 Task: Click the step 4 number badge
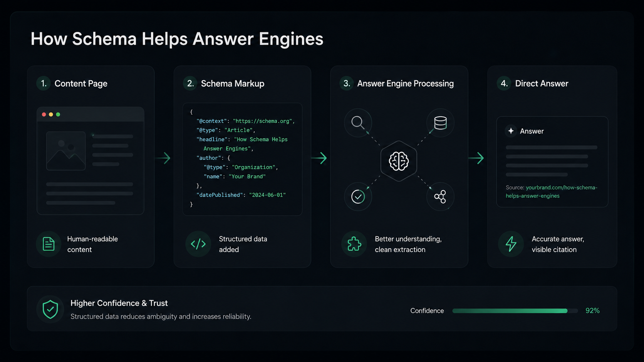pos(504,83)
